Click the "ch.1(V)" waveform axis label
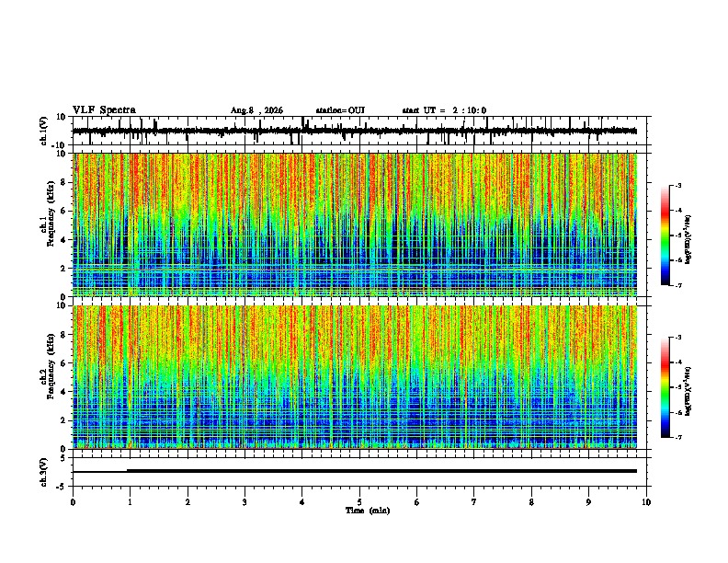Viewport: 728px width, 563px height. point(44,131)
